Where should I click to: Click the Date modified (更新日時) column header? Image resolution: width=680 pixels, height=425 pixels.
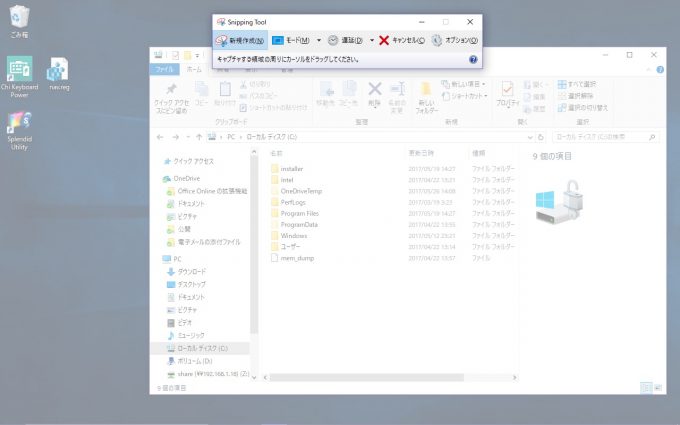click(x=421, y=153)
